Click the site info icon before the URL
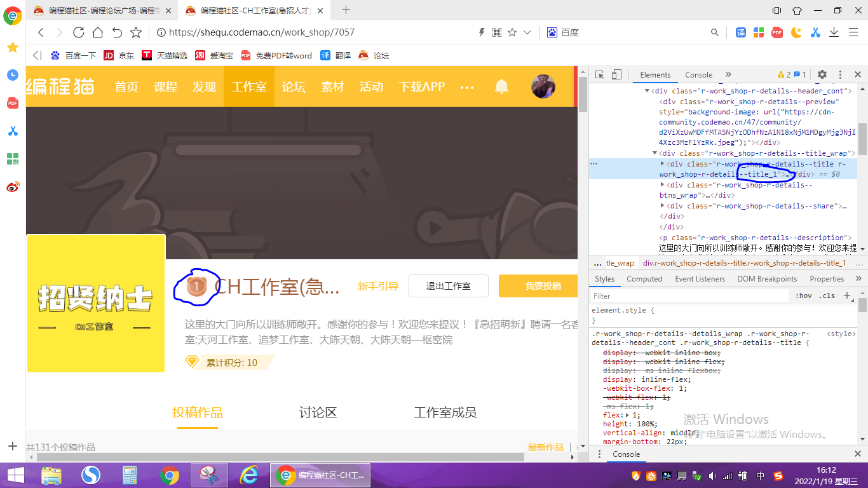 point(161,32)
